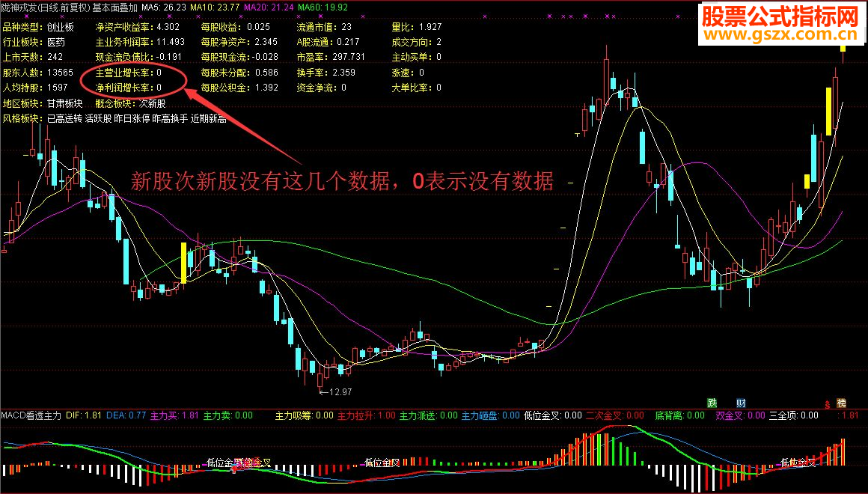The image size is (868, 494).
Task: Click the 流通市值: 23 value
Action: (x=324, y=27)
